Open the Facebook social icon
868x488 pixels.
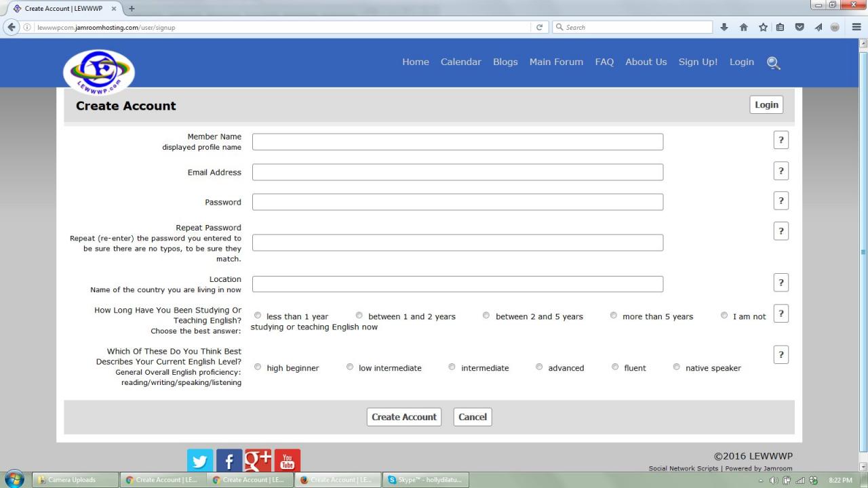point(229,461)
